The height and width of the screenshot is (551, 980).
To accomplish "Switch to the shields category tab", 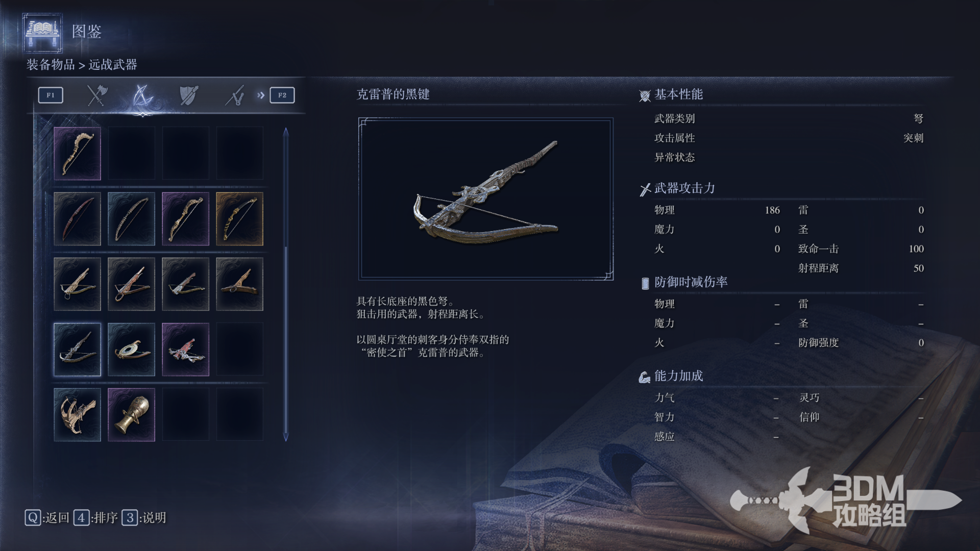I will [x=188, y=95].
